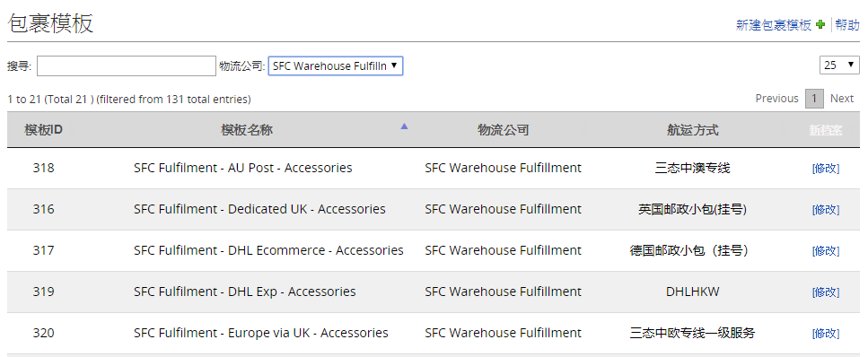Open the 帮助 help link
868x357 pixels.
click(x=847, y=25)
